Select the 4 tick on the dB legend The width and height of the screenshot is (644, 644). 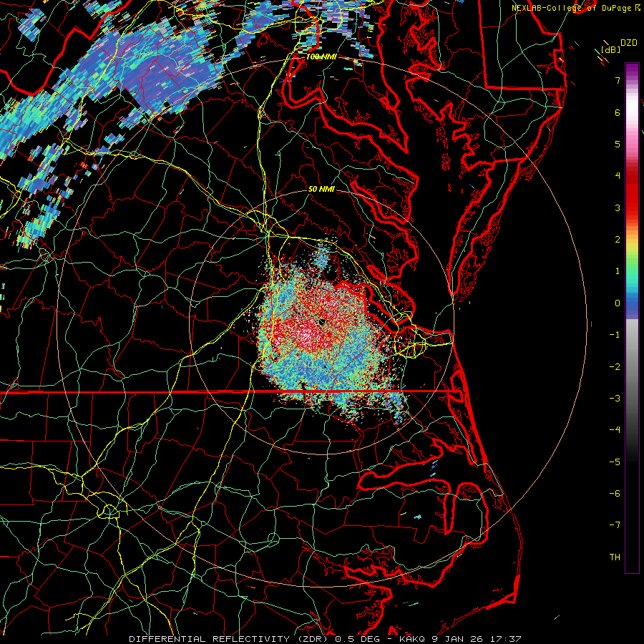(618, 176)
